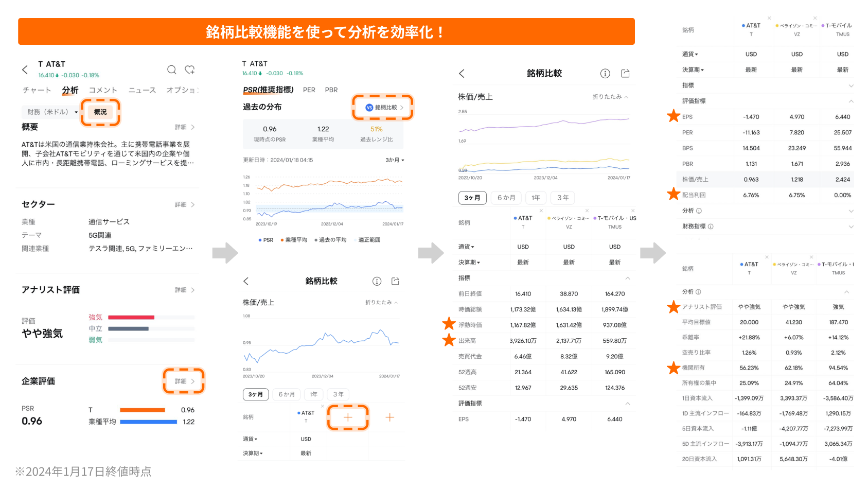Tap the 51% 過去レンジ比 value
Image resolution: width=868 pixels, height=488 pixels.
(377, 130)
